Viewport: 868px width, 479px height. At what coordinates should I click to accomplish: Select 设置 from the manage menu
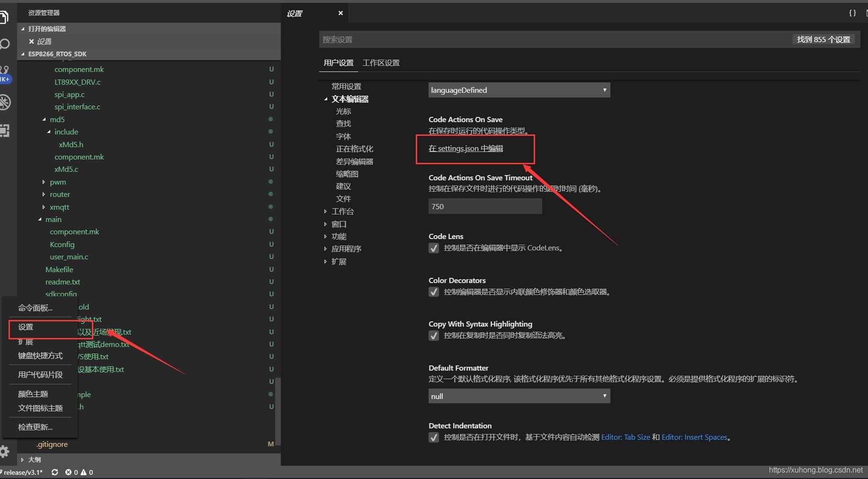pyautogui.click(x=26, y=327)
